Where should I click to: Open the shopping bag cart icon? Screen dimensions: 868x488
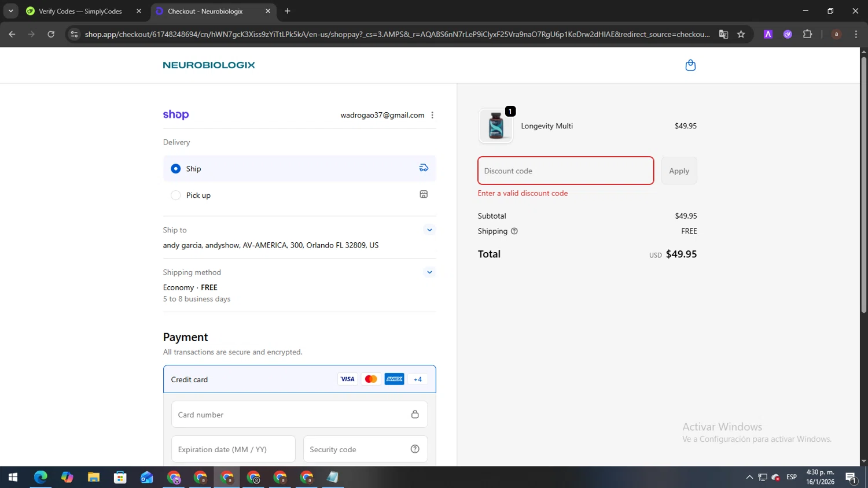690,65
